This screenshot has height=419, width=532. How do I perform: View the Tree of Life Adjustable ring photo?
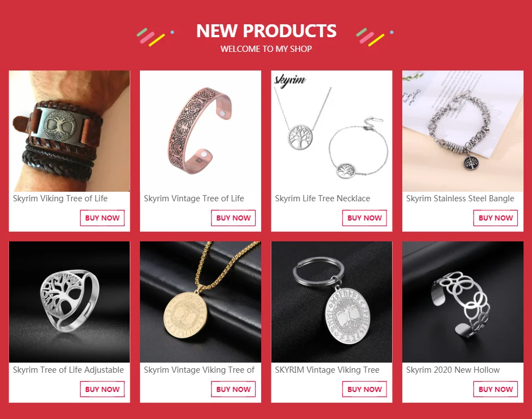pyautogui.click(x=69, y=302)
